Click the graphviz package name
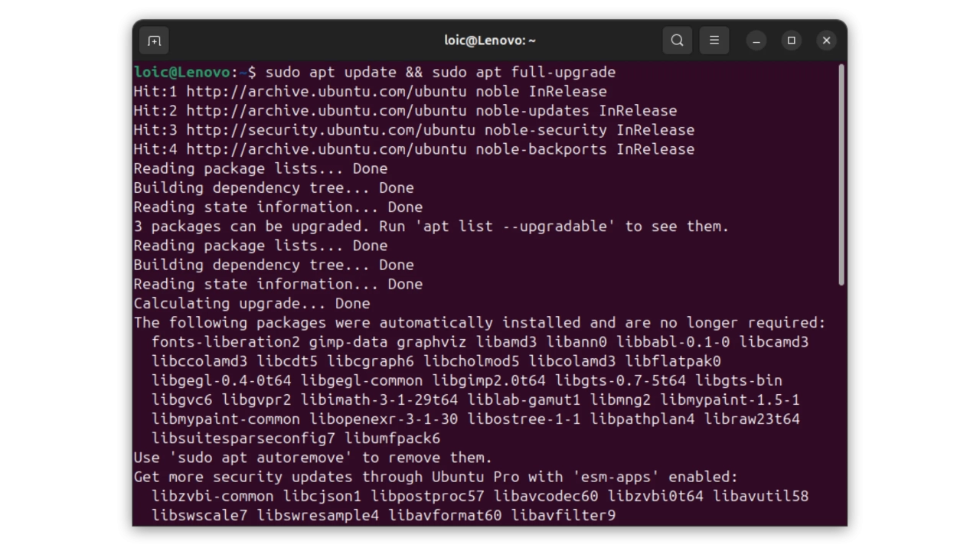 pos(432,342)
